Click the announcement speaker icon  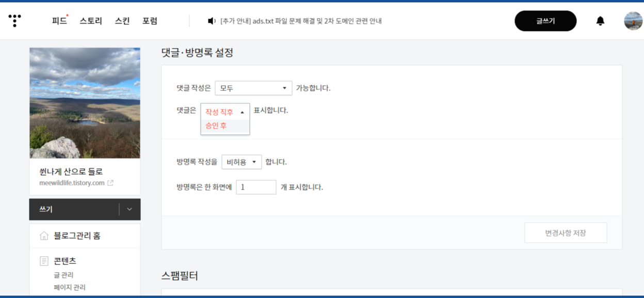coord(212,21)
